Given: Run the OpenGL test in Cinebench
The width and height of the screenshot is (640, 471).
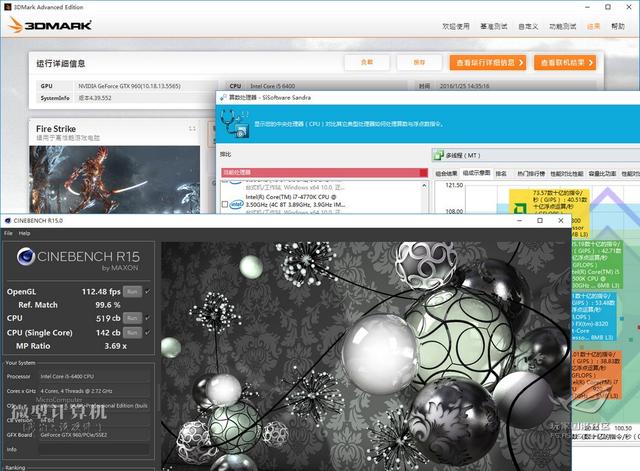Looking at the screenshot, I should click(132, 291).
